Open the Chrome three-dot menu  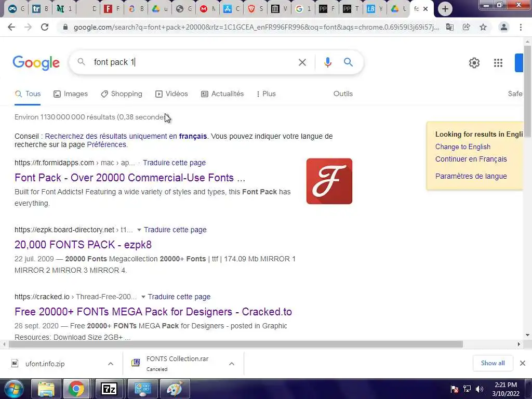521,27
